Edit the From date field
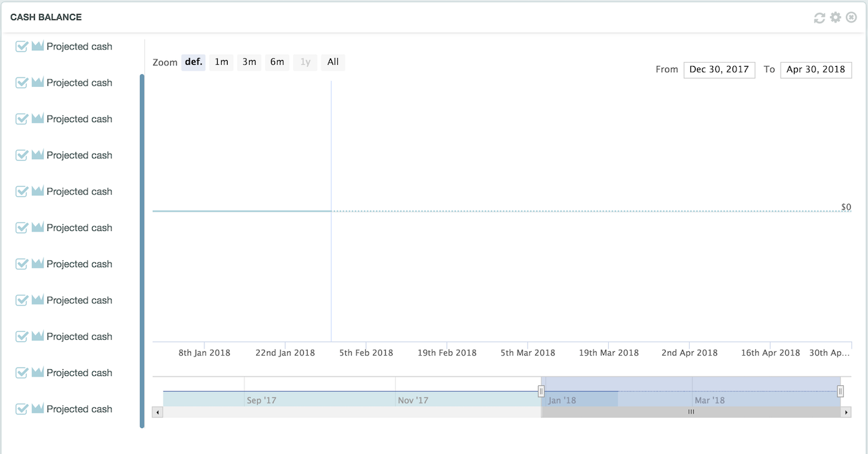868x454 pixels. point(719,69)
